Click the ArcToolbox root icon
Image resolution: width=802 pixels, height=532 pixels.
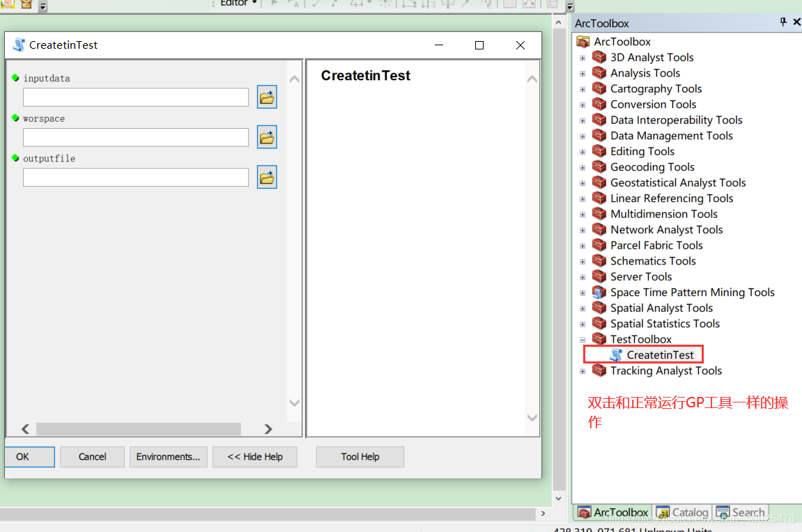[583, 41]
